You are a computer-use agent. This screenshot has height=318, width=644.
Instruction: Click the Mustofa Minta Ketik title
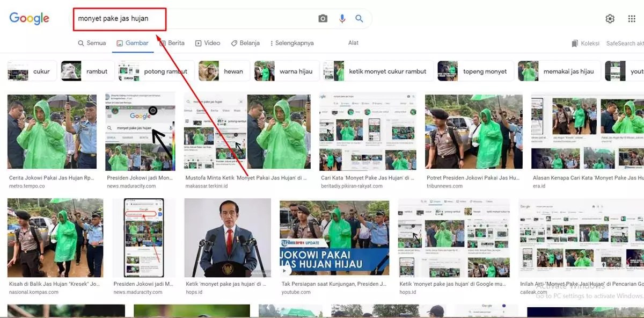246,178
